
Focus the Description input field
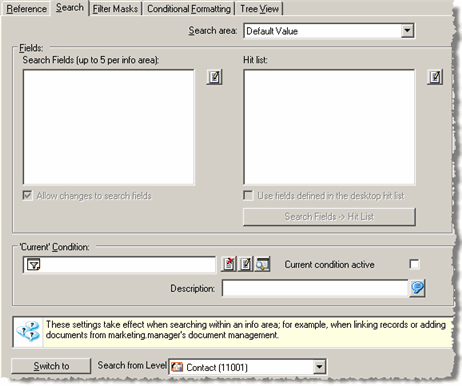[x=315, y=288]
